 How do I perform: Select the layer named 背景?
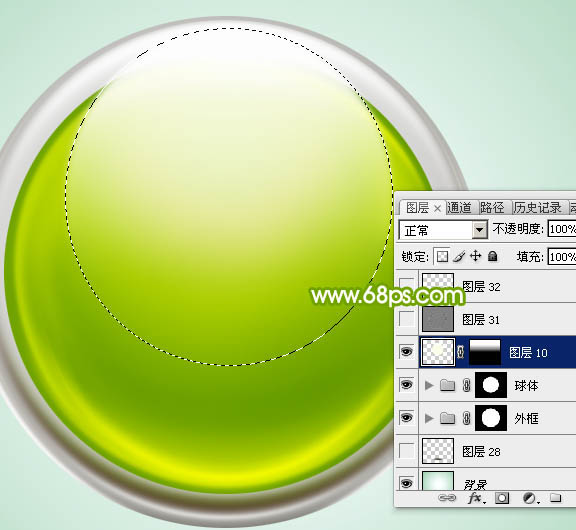click(x=475, y=484)
